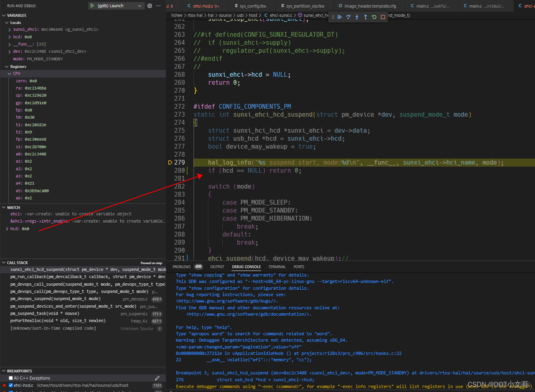Expand the __func__ [23] variable
535x392 pixels.
[x=10, y=44]
